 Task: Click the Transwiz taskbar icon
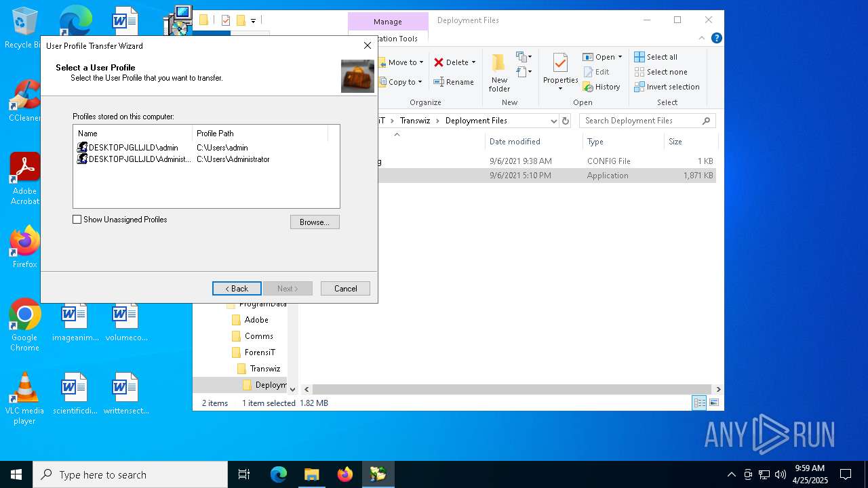pos(378,474)
